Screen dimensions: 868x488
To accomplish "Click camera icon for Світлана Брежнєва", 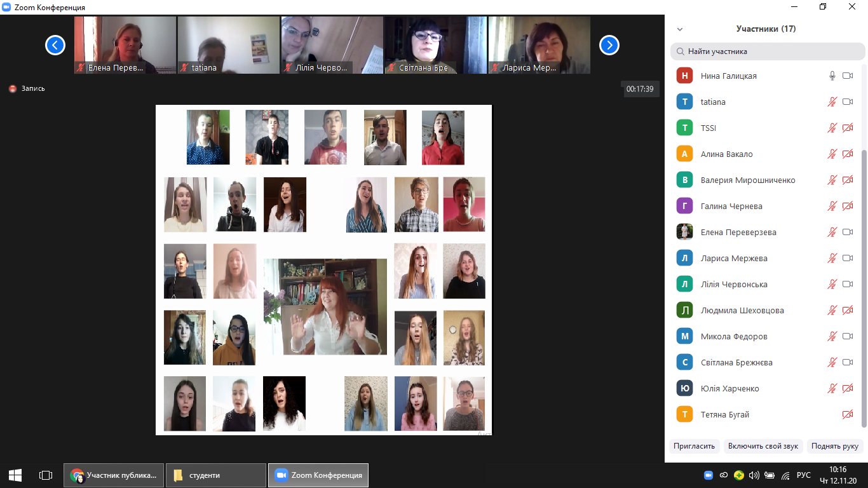I will coord(847,363).
